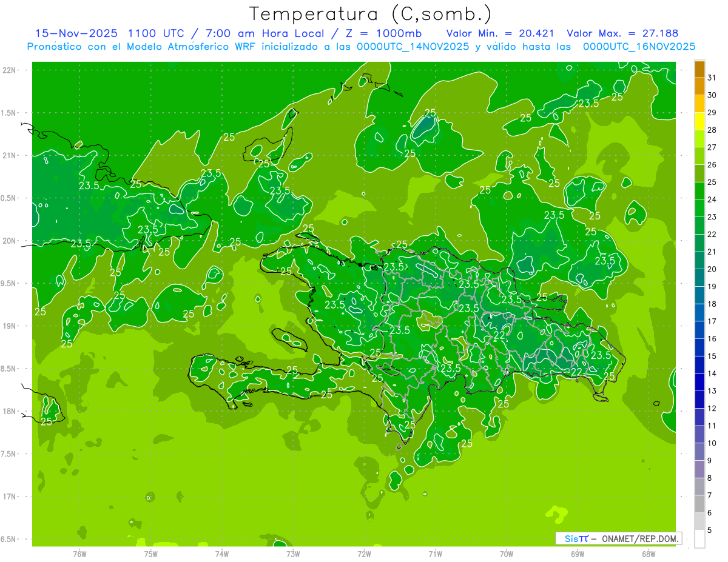Click the 72W longitude axis label

point(364,554)
